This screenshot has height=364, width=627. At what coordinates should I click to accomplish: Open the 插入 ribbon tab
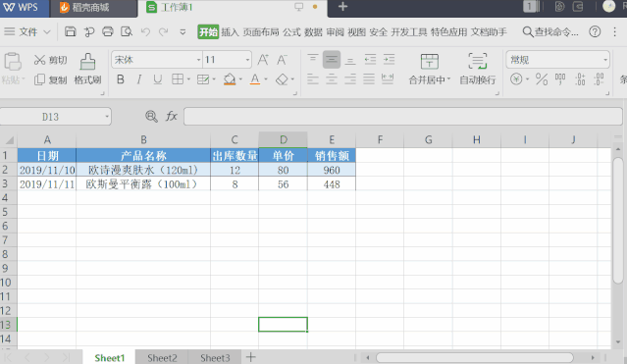[x=230, y=32]
